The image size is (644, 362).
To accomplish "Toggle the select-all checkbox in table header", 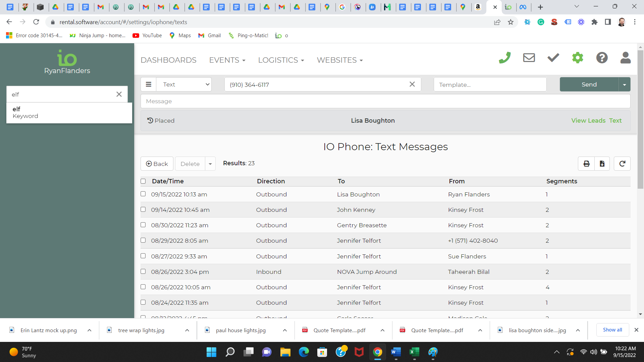I will pyautogui.click(x=143, y=181).
